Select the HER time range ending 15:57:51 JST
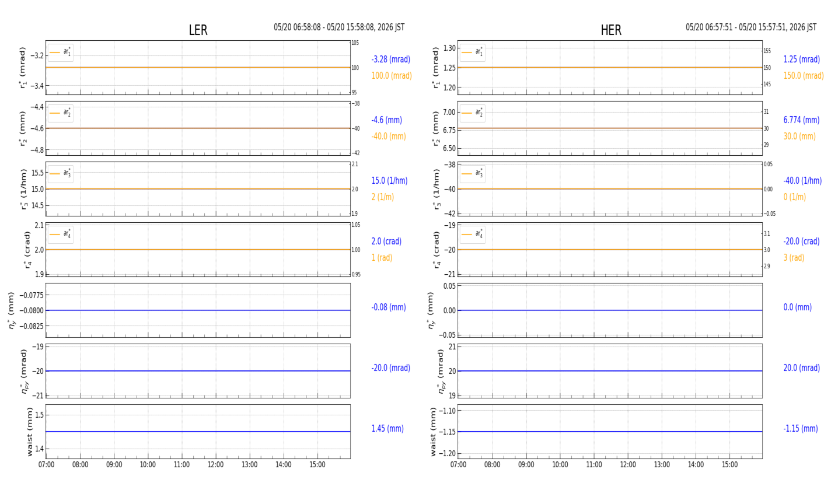The width and height of the screenshot is (824, 504). pyautogui.click(x=751, y=27)
